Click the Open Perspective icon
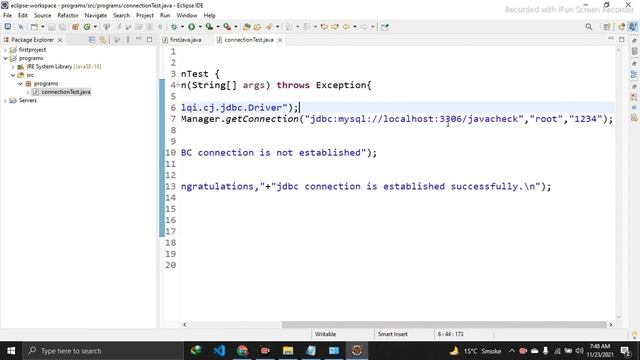This screenshot has width=640, height=360. tap(607, 27)
